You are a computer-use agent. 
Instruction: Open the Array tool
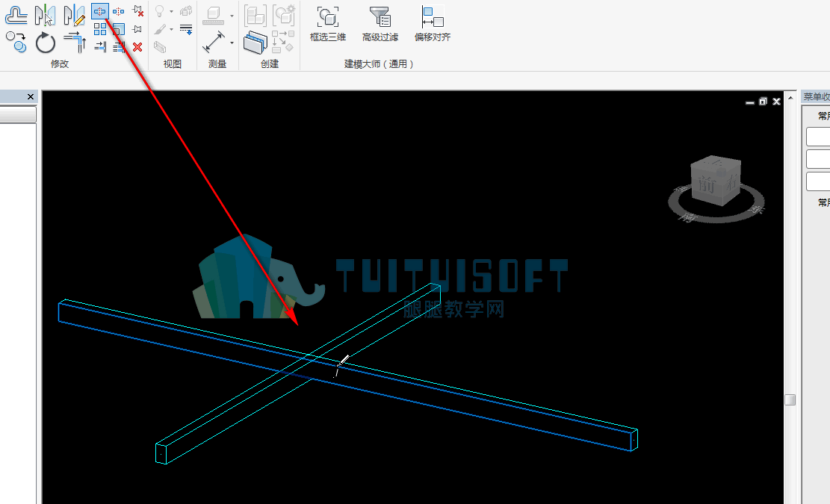pyautogui.click(x=99, y=29)
